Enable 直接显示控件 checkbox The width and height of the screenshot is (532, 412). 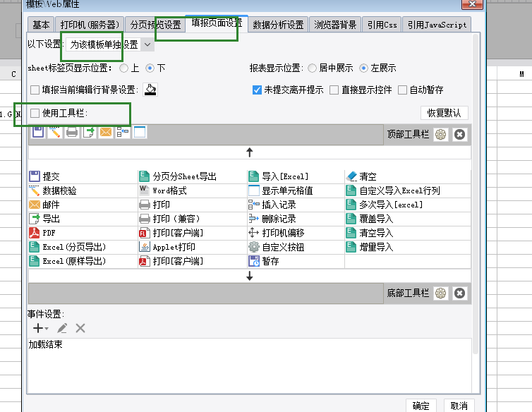(x=334, y=90)
